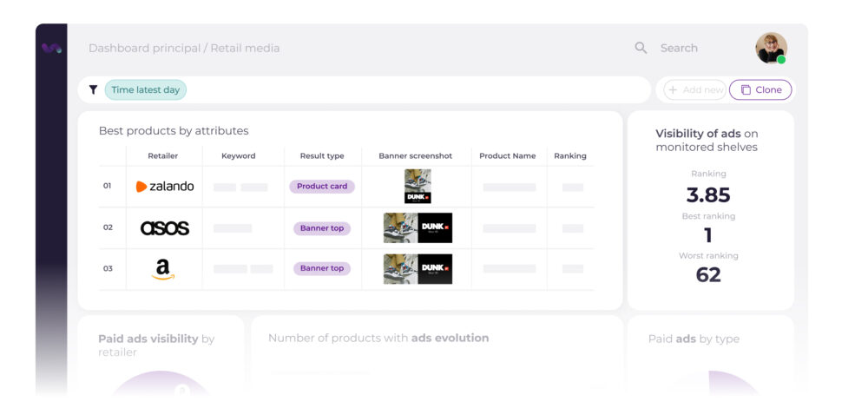Click the purple app logo in sidebar
The image size is (868, 408).
point(51,49)
